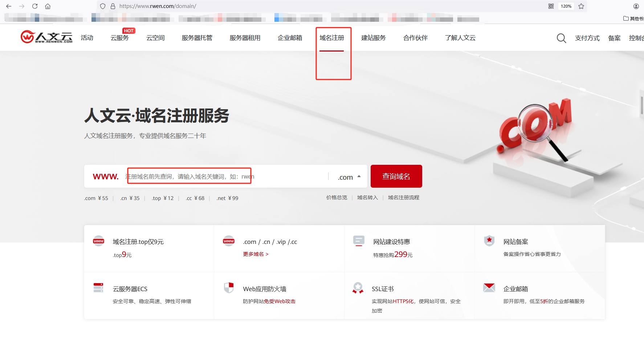Click the 120% zoom level indicator
644x347 pixels.
566,6
